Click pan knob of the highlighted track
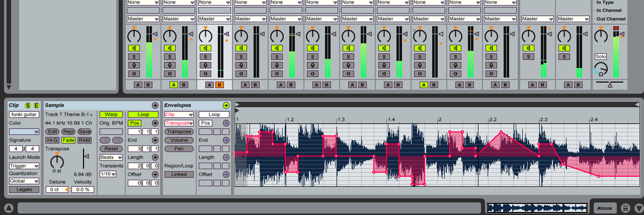This screenshot has height=215, width=644. click(205, 35)
